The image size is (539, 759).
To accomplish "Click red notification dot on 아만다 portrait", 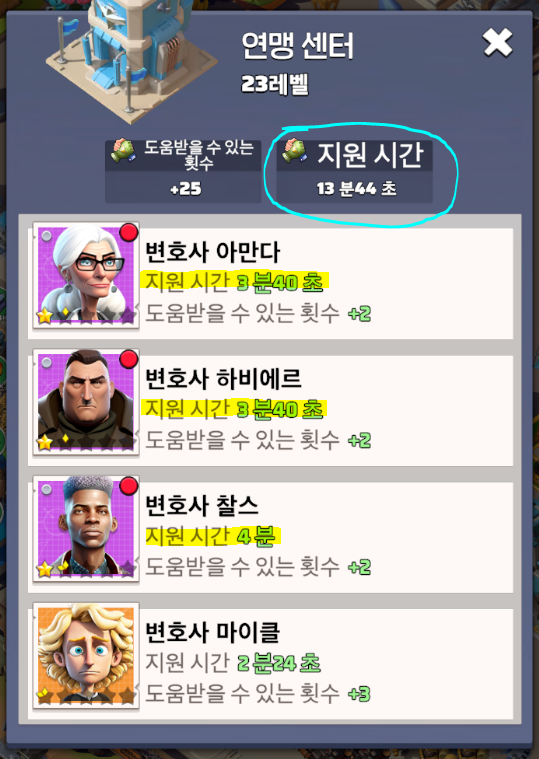I will [x=128, y=232].
